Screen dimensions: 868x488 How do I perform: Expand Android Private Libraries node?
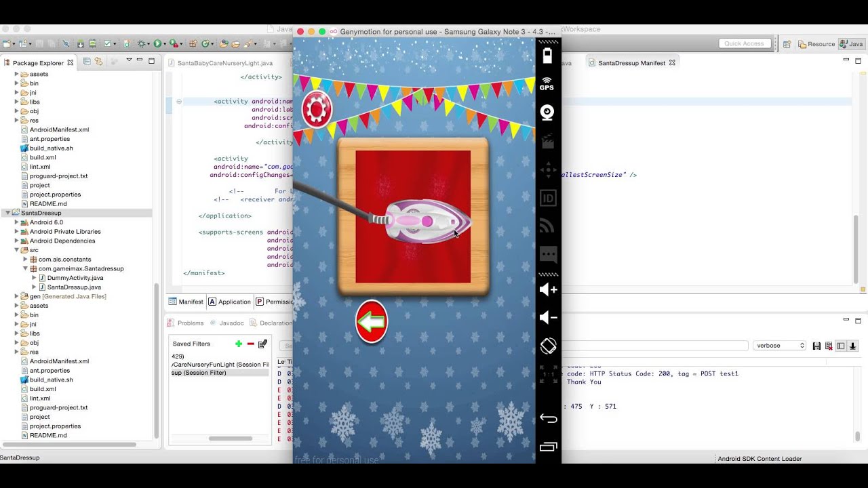[x=17, y=232]
